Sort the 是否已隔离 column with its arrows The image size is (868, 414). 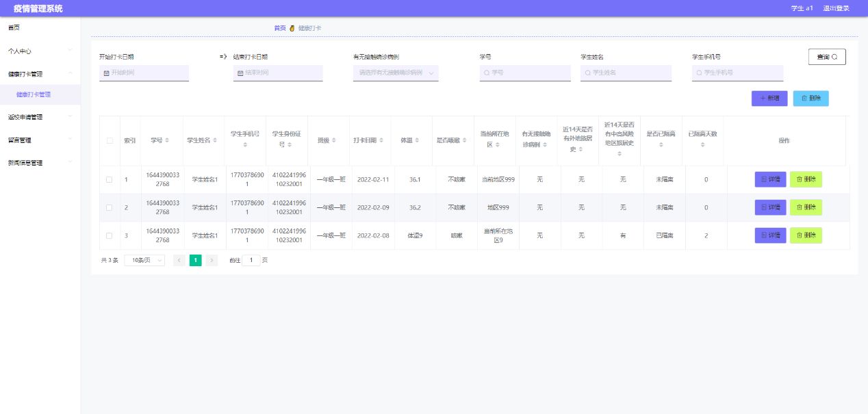661,145
